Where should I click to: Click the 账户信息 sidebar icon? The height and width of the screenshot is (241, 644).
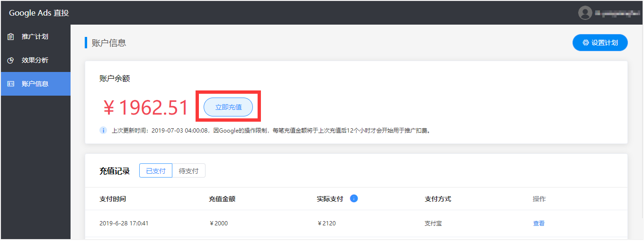11,84
